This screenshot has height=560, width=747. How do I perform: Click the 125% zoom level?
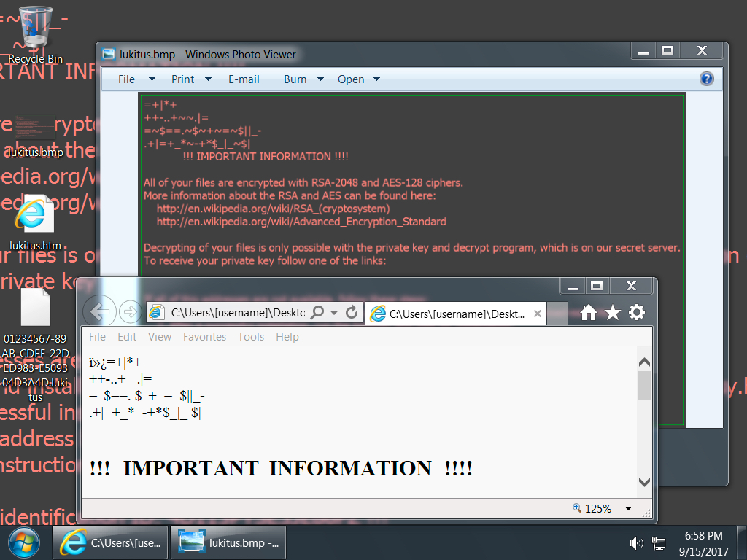click(598, 508)
